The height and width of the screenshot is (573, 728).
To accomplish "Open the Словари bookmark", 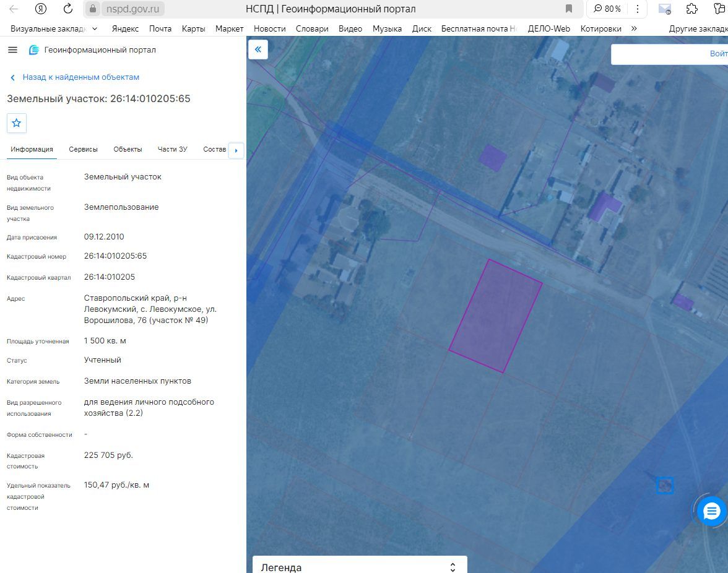I will [312, 28].
